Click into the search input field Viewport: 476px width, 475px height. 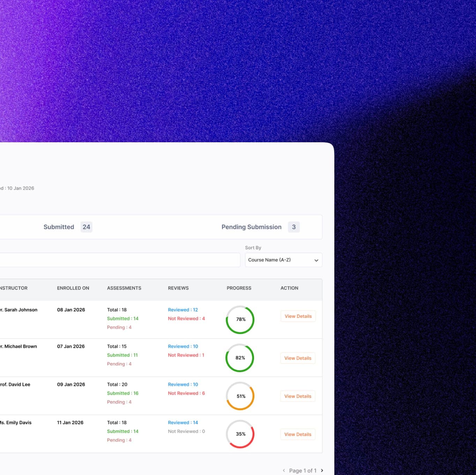(x=120, y=260)
